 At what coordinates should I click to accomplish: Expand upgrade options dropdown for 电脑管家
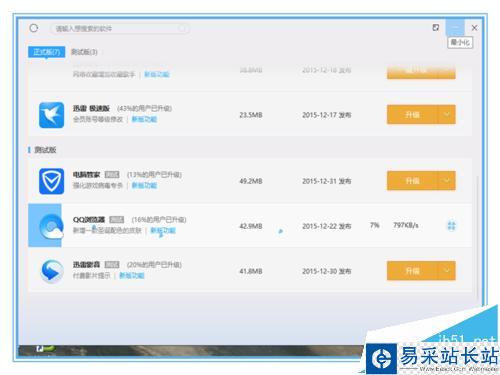click(447, 181)
